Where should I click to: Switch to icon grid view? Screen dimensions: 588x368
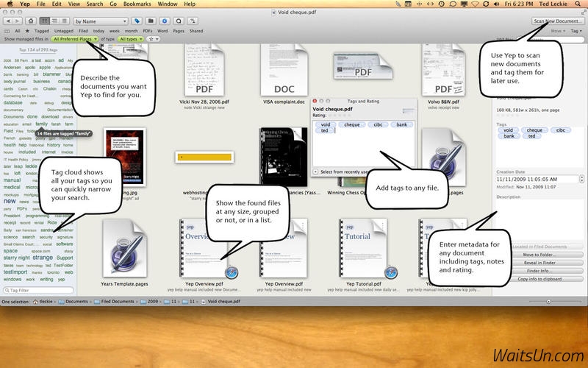(45, 21)
